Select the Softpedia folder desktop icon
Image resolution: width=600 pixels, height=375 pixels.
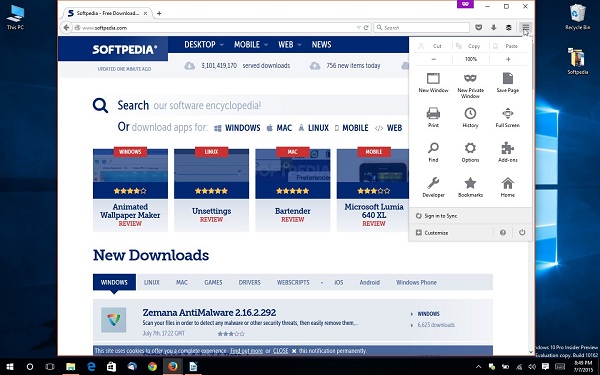577,61
